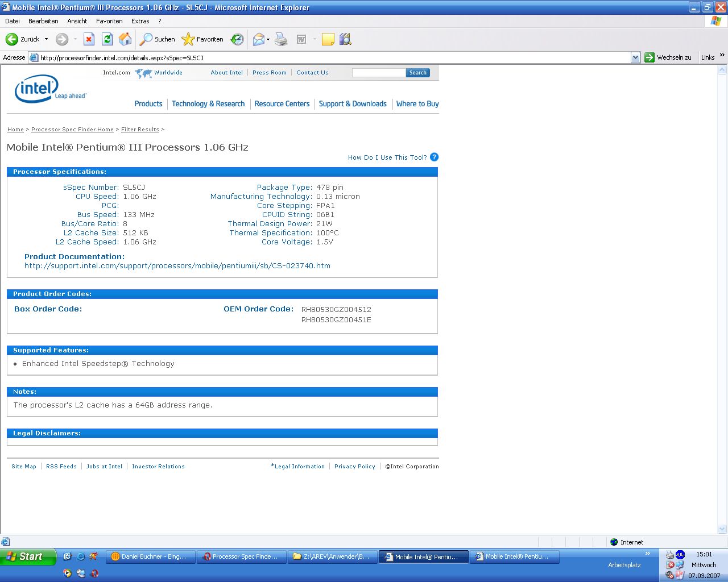Image resolution: width=728 pixels, height=582 pixels.
Task: Open the Bearbeiten menu
Action: tap(43, 21)
